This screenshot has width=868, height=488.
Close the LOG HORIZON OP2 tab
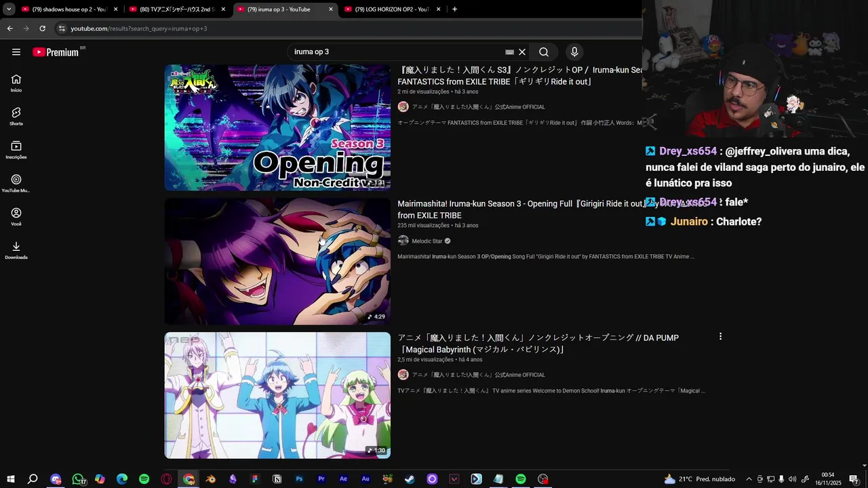tap(438, 9)
